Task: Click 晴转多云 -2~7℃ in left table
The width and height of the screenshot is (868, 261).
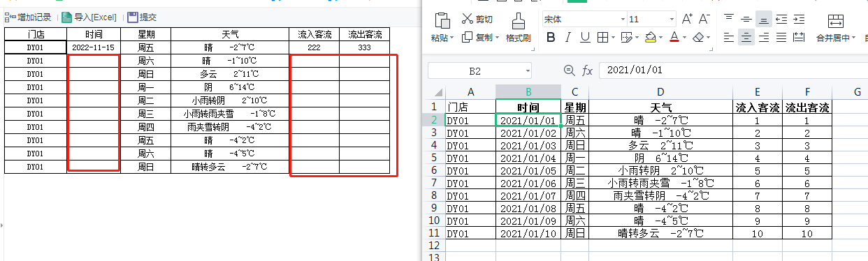Action: point(230,167)
